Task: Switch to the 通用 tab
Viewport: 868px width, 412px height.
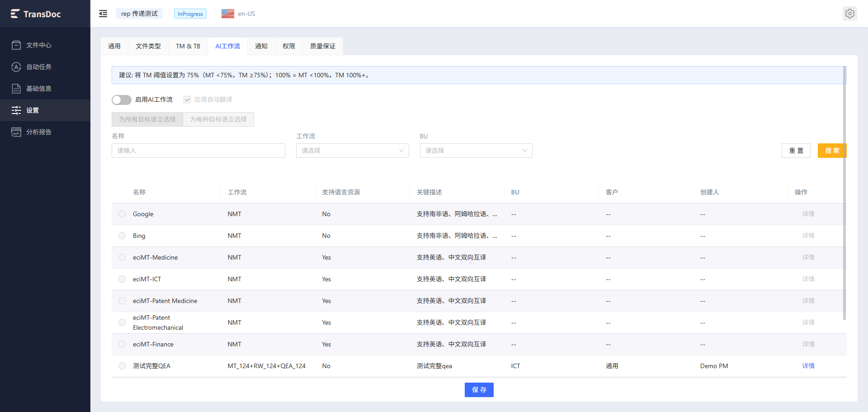Action: [x=114, y=46]
